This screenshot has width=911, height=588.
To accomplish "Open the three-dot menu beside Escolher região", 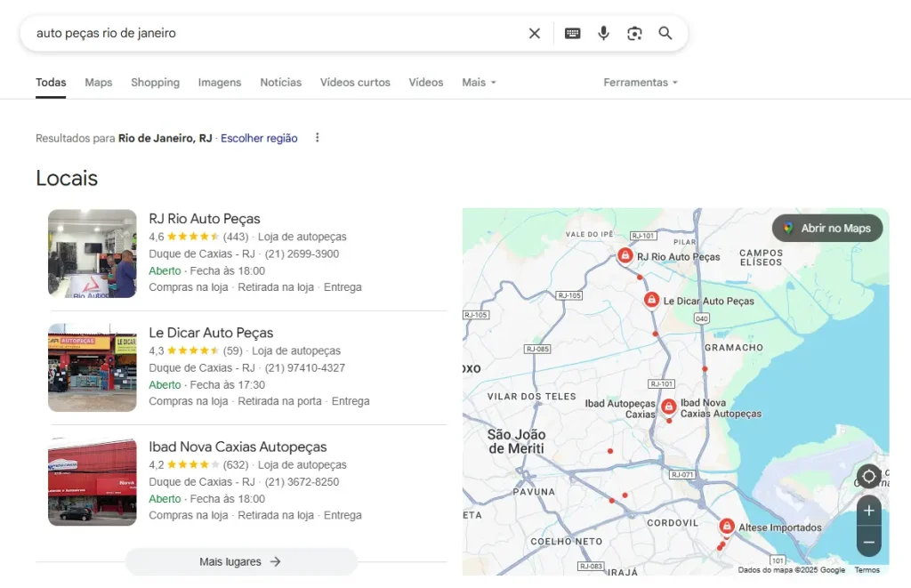I will (317, 138).
